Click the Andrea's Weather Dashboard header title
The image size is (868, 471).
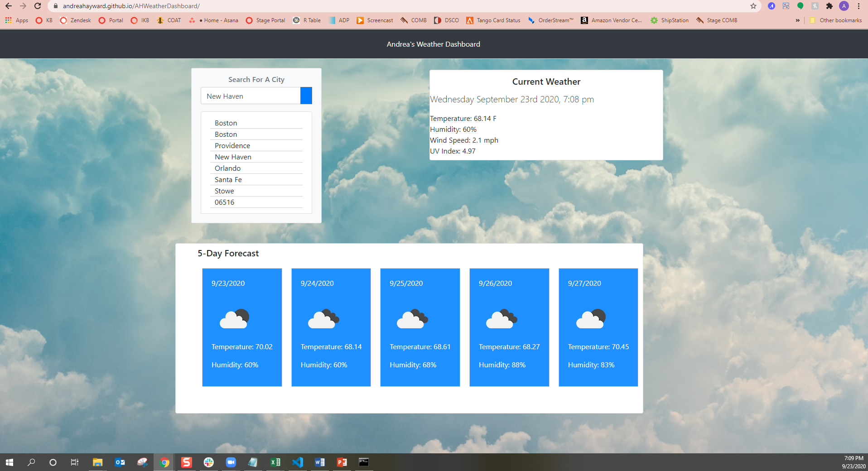pos(434,44)
